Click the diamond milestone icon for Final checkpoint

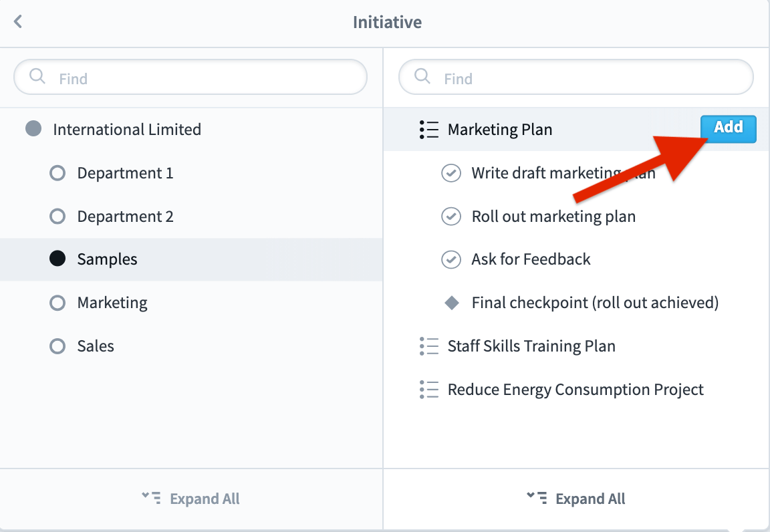(x=451, y=303)
